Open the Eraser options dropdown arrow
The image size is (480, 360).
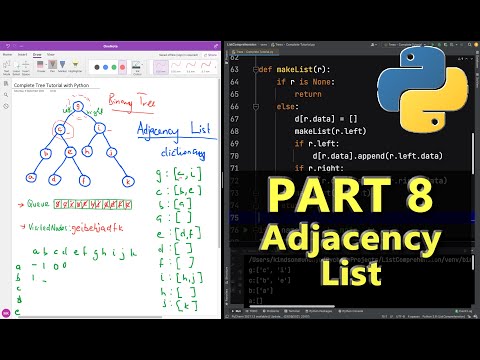[x=45, y=64]
